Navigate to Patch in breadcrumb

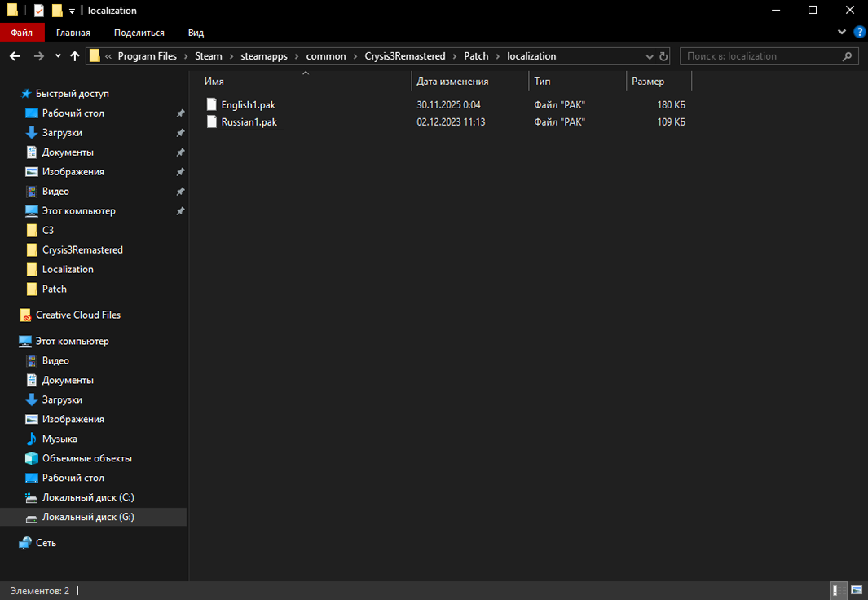[x=476, y=56]
